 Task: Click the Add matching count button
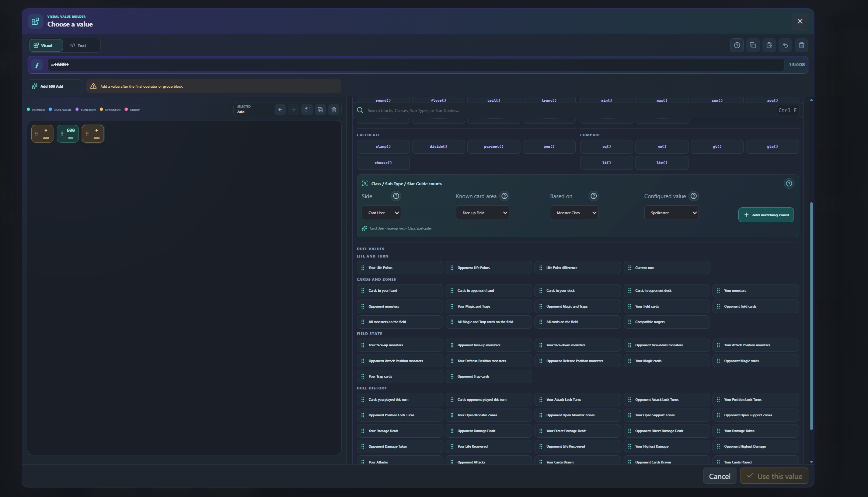pos(766,215)
